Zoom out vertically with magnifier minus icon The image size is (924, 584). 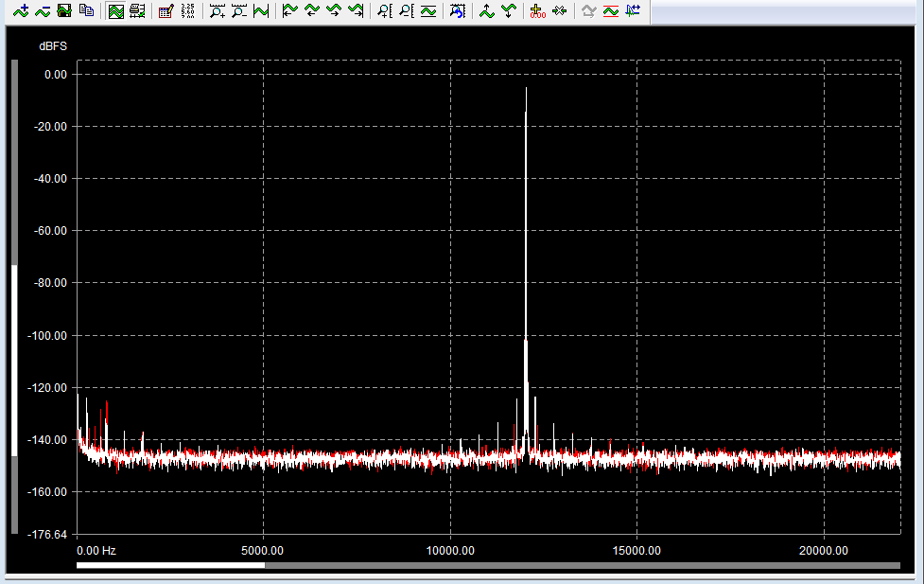[x=406, y=10]
